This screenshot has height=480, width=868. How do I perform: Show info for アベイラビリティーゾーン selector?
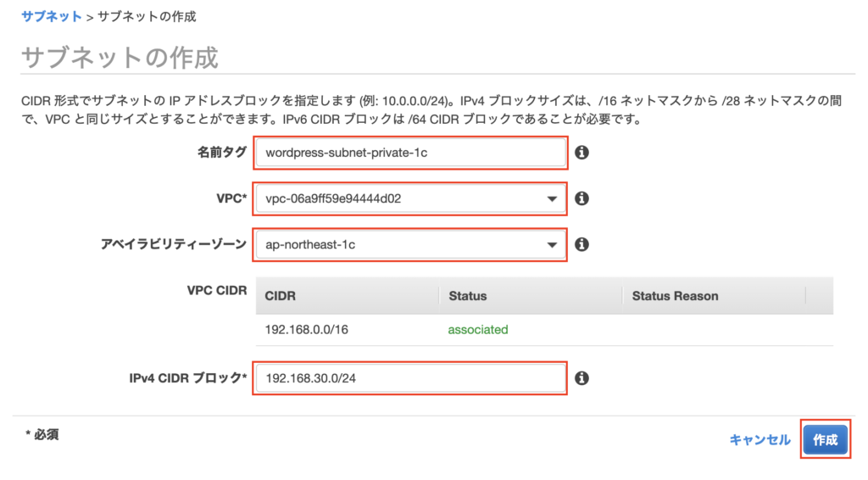(581, 244)
